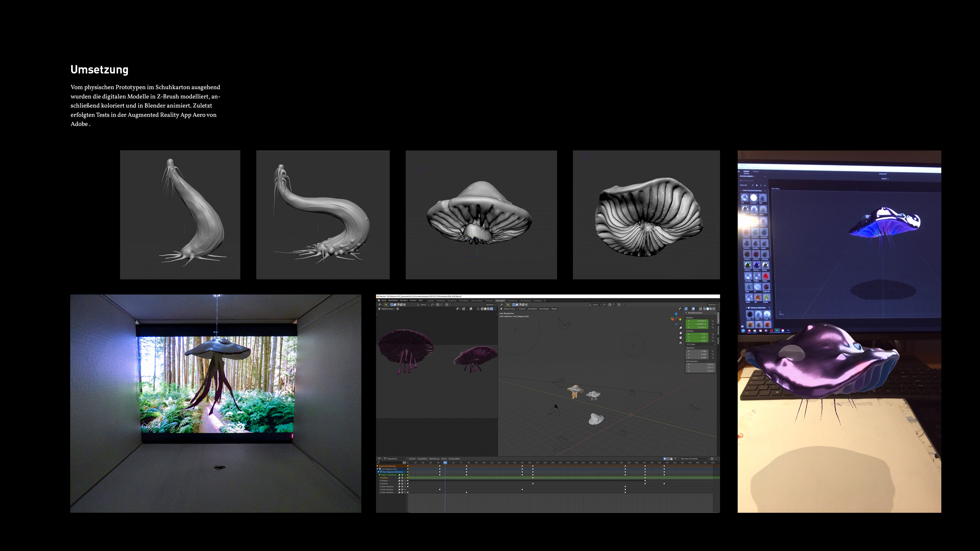Switch to the Animation workspace tab
Screen dimensions: 980x551
pos(500,301)
